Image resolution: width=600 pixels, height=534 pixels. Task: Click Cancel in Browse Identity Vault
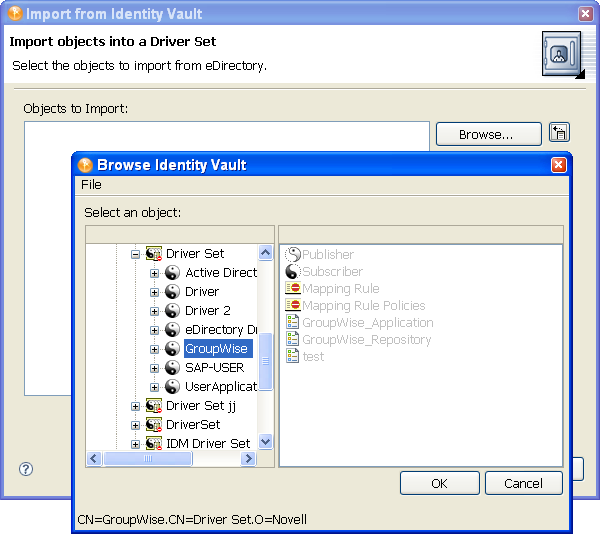523,483
